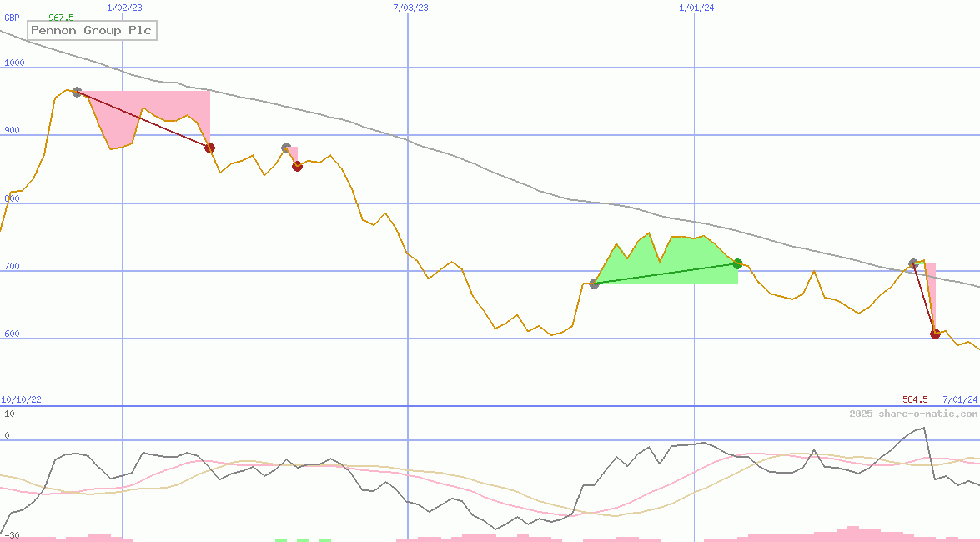The width and height of the screenshot is (980, 542).
Task: Click the red exit marker near the 600 line
Action: [935, 334]
